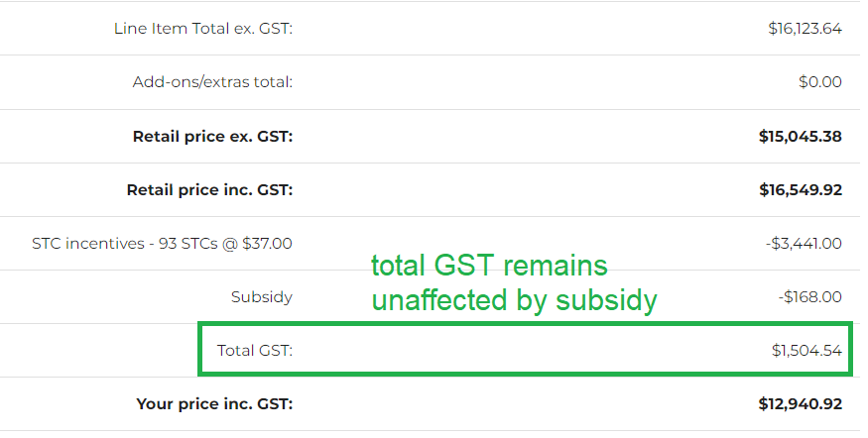Viewport: 868px width, 438px height.
Task: Click the Line Item Total ex. GST label
Action: 203,28
